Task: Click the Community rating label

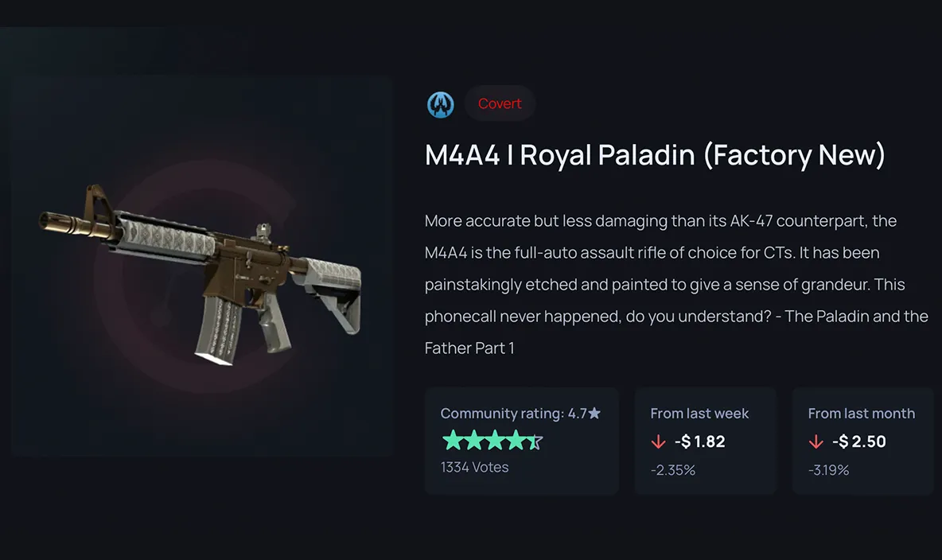Action: pos(502,414)
